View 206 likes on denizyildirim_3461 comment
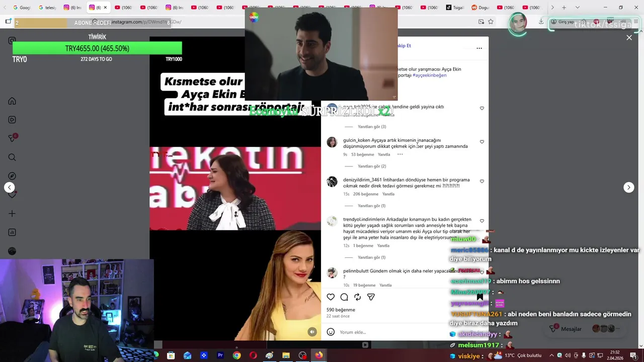The image size is (644, 362). [x=366, y=194]
